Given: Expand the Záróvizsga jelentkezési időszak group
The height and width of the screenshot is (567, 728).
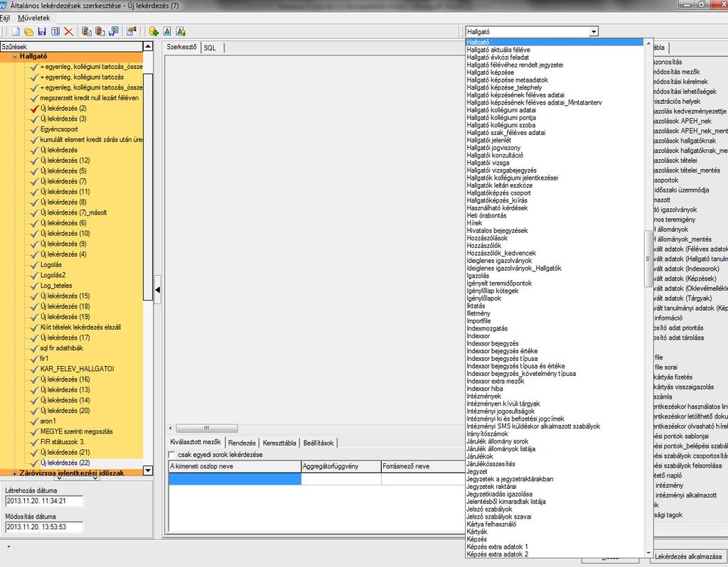Looking at the screenshot, I should 15,474.
